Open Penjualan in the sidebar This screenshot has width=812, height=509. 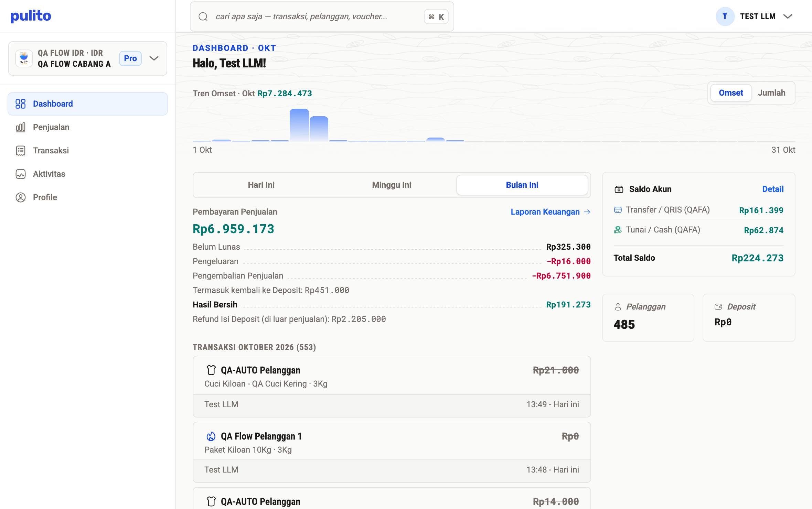click(x=88, y=127)
